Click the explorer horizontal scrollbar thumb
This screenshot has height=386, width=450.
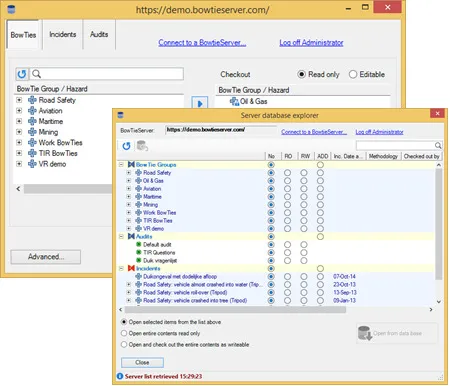235,310
